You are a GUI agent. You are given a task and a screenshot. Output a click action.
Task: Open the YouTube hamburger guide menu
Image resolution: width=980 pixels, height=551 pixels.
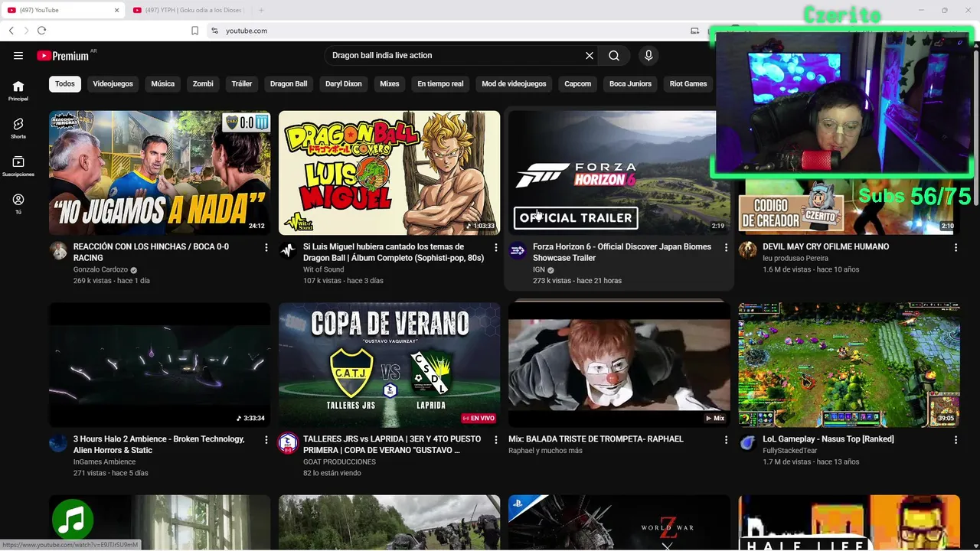pyautogui.click(x=18, y=55)
